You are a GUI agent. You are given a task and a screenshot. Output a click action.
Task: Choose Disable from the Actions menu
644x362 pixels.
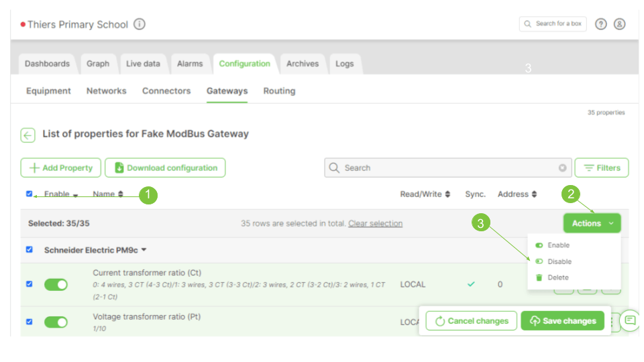[559, 261]
